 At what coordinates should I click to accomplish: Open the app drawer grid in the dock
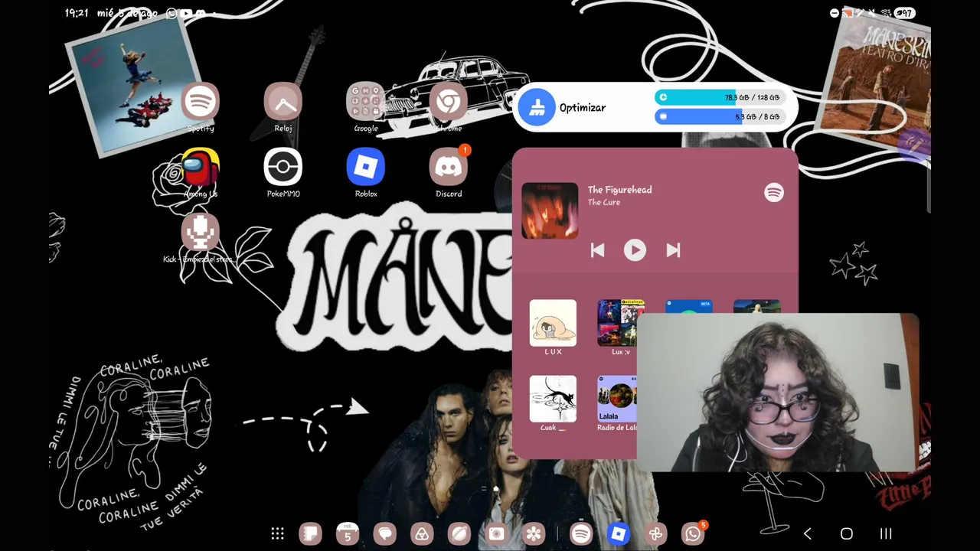(278, 534)
